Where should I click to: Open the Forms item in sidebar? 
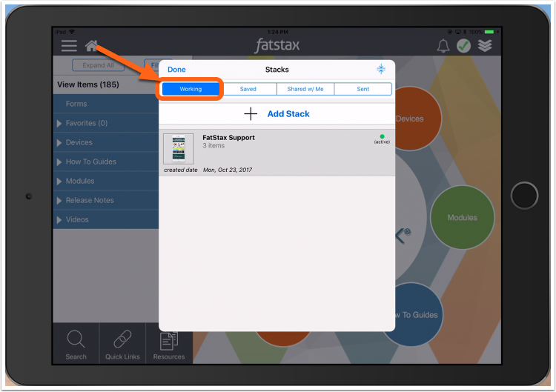pos(106,104)
